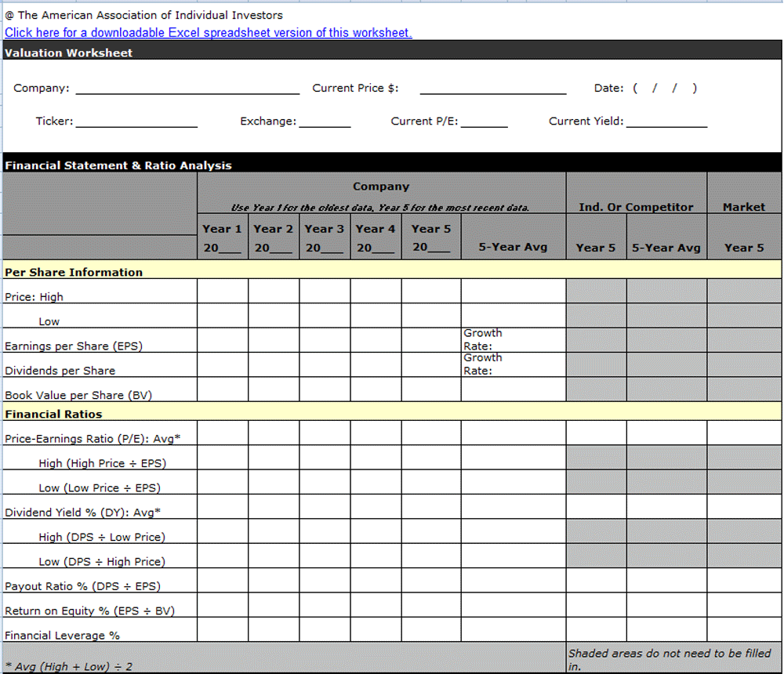
Task: Click the Current Price $ blank field
Action: coord(493,89)
